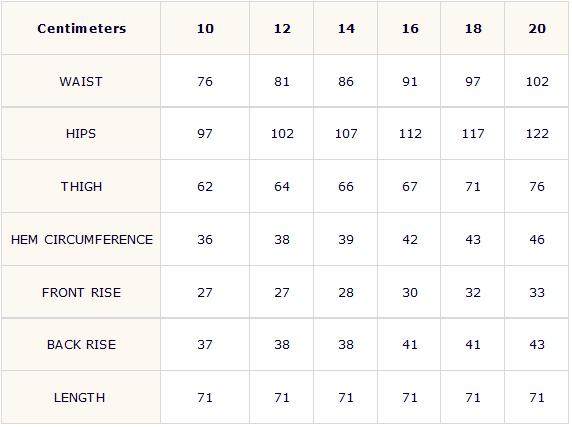Click the Centimeters header cell
The image size is (572, 427).
point(81,28)
